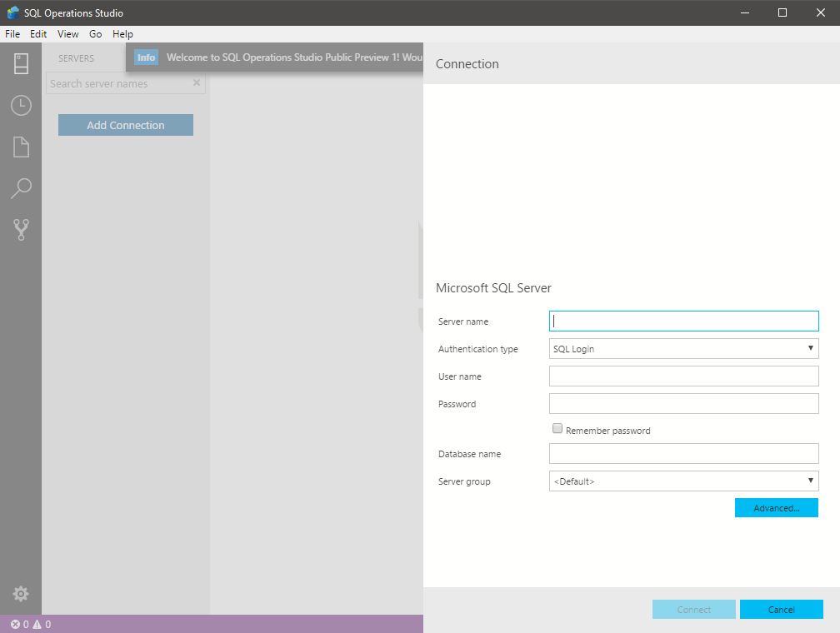Open the File menu
Image resolution: width=840 pixels, height=633 pixels.
(12, 34)
